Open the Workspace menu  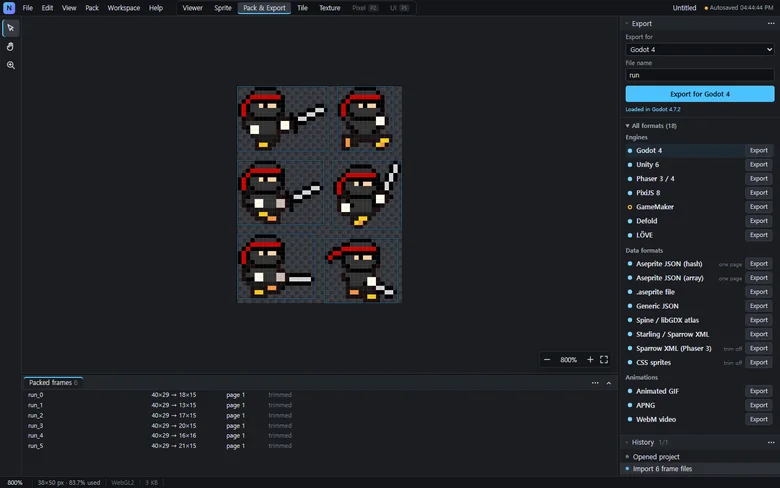tap(123, 8)
